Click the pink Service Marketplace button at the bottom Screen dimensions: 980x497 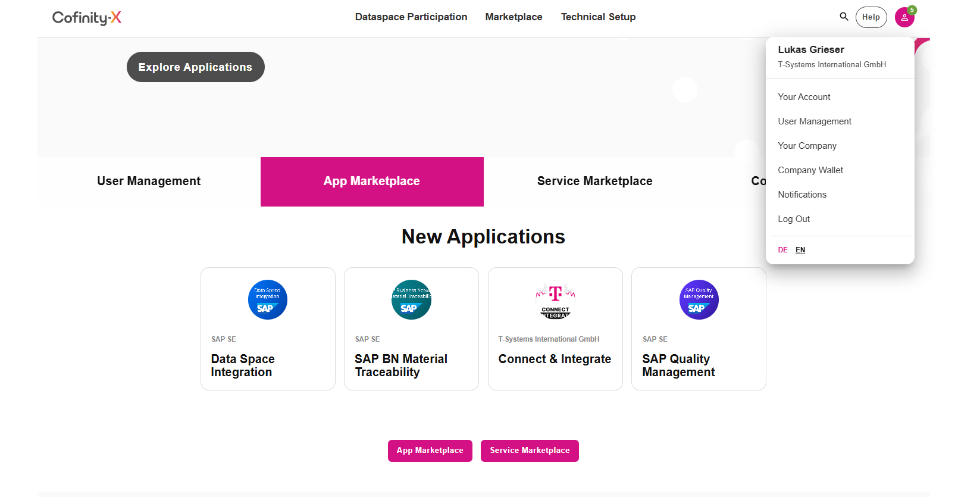click(530, 451)
